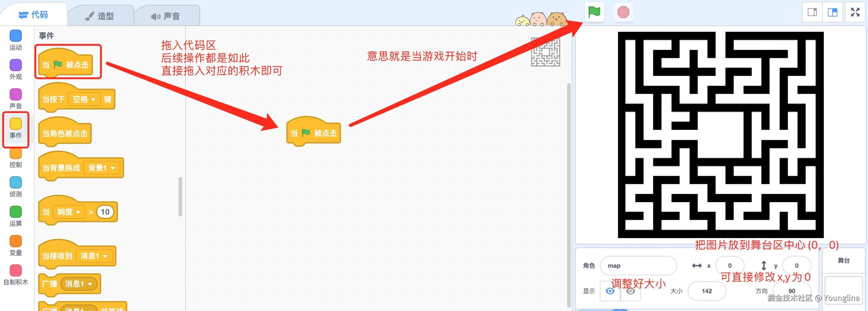Switch to small stage layout
Viewport: 868px width, 311px height.
(x=812, y=12)
